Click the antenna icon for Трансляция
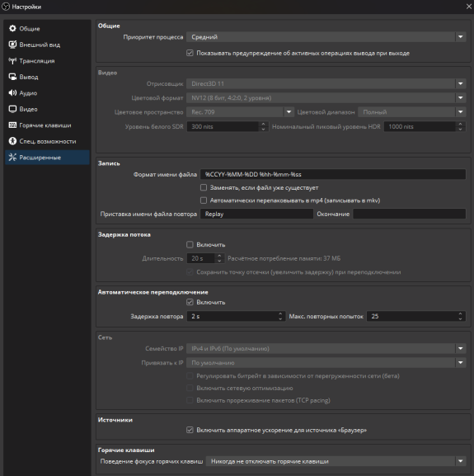 pos(12,61)
